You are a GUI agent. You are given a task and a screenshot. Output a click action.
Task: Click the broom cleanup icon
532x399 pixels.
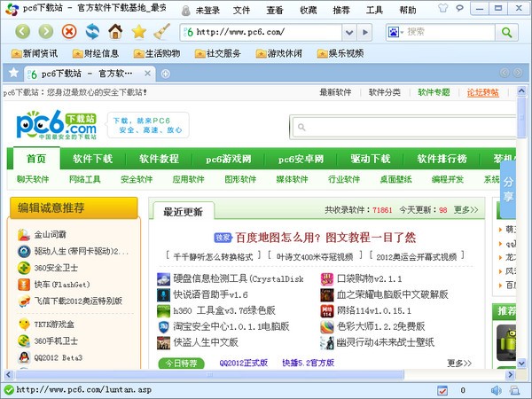(x=162, y=32)
